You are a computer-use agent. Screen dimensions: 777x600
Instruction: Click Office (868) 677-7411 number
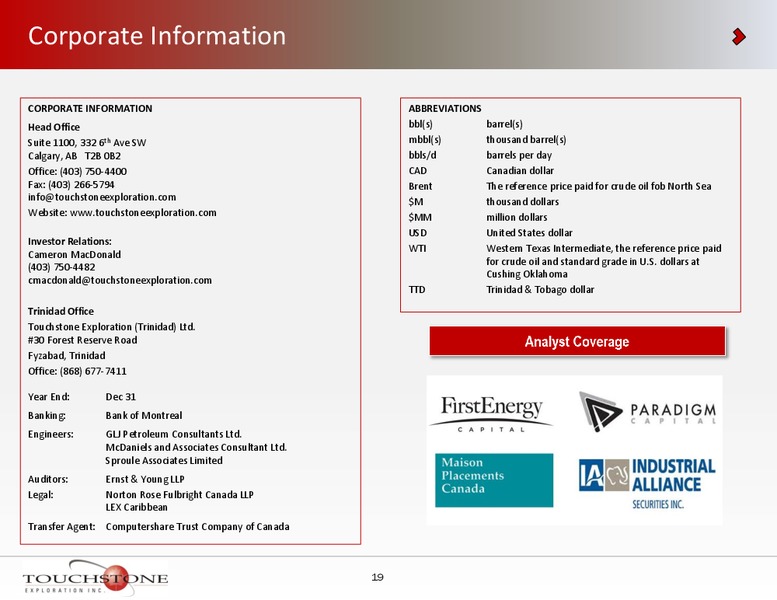pos(77,371)
